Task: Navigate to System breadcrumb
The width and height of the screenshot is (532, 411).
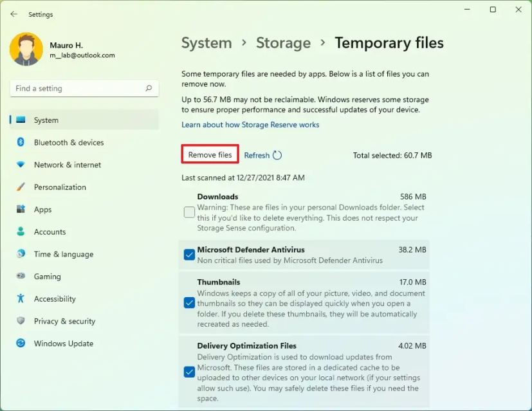Action: coord(206,43)
